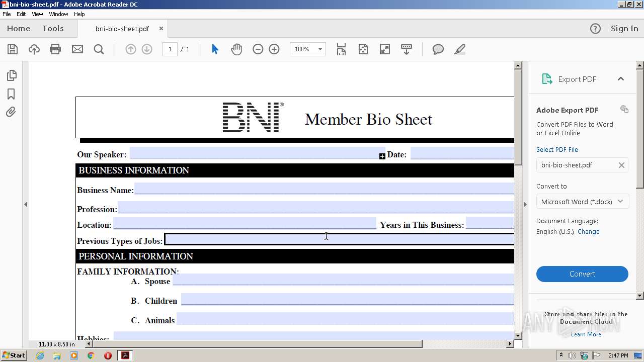Open the View menu
This screenshot has width=644, height=362.
tap(37, 14)
